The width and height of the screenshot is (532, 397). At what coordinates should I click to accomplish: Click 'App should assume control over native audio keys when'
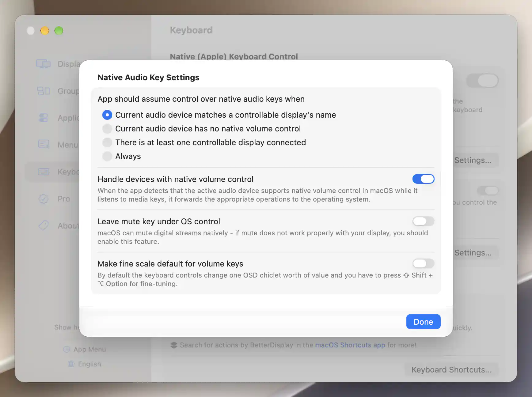201,99
